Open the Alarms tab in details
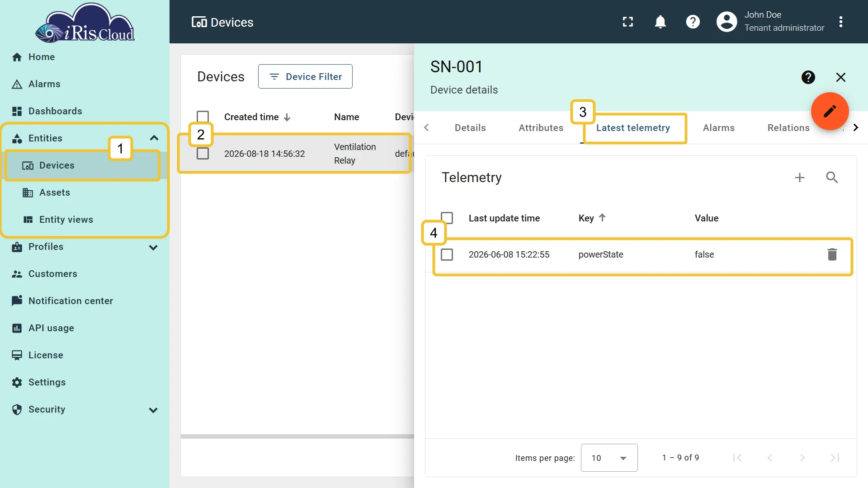Image resolution: width=868 pixels, height=488 pixels. pyautogui.click(x=718, y=128)
